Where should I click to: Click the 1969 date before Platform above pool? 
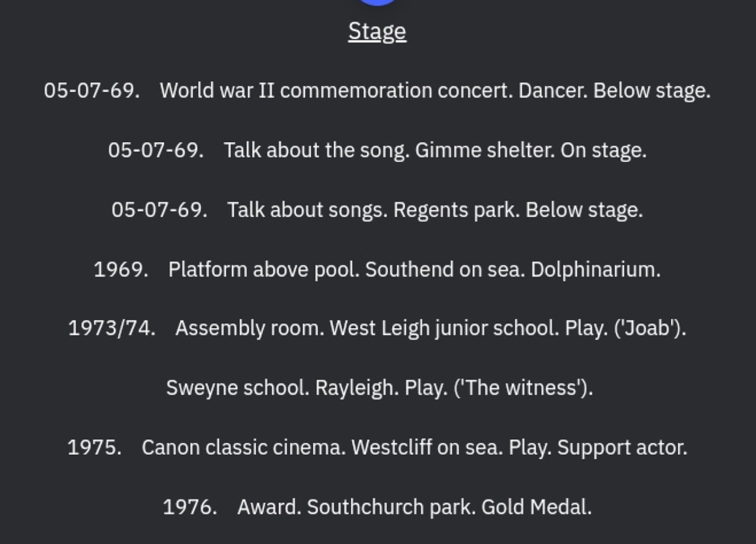coord(121,269)
